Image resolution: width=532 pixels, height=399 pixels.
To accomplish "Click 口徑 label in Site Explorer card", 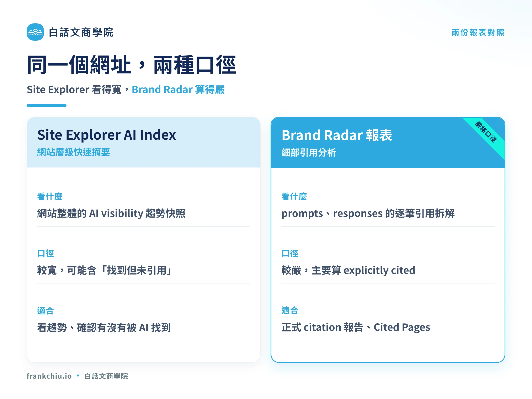I will coord(46,254).
